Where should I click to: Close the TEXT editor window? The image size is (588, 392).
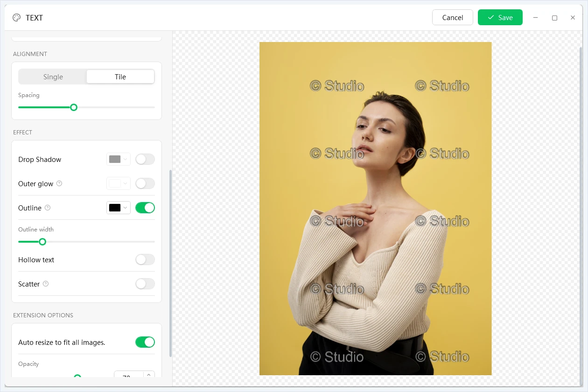click(x=573, y=18)
